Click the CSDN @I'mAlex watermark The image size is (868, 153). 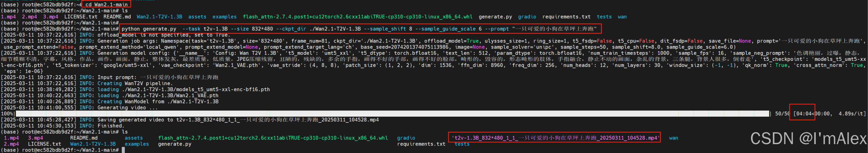[x=808, y=138]
